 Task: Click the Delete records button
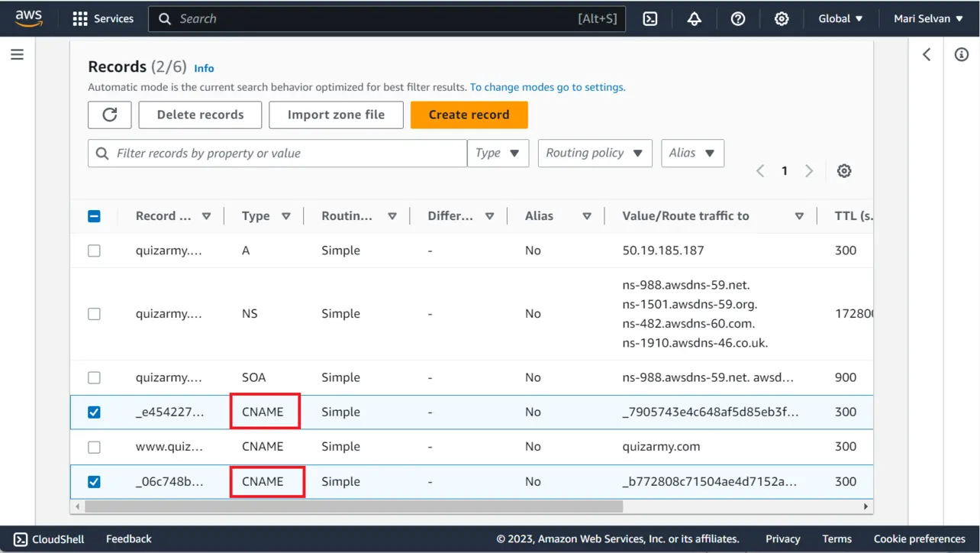(x=200, y=115)
